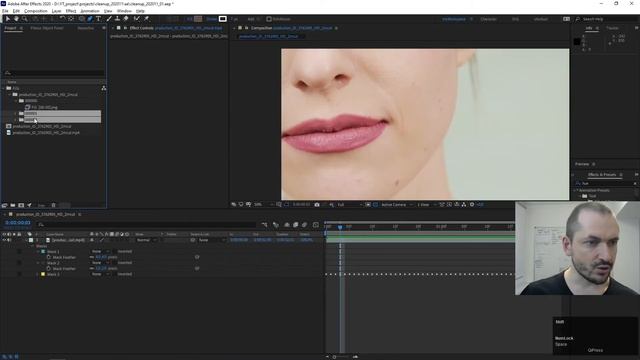Select the Brush tool
The width and height of the screenshot is (640, 360).
click(109, 19)
